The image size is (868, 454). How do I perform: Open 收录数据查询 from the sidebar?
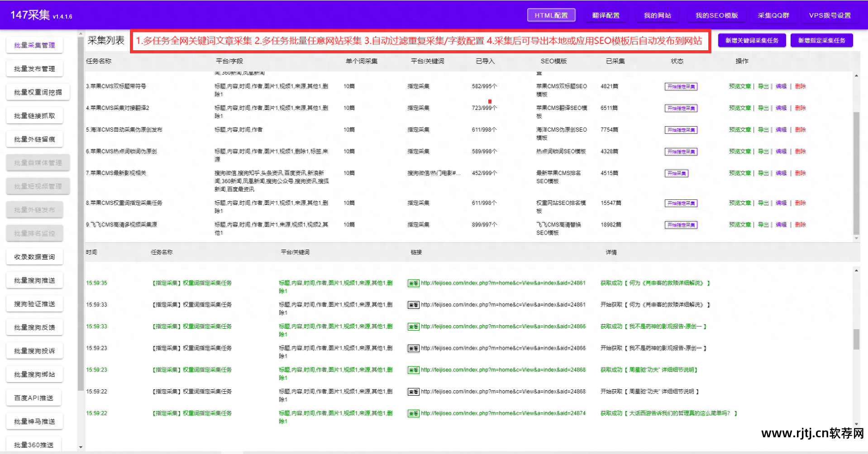34,256
